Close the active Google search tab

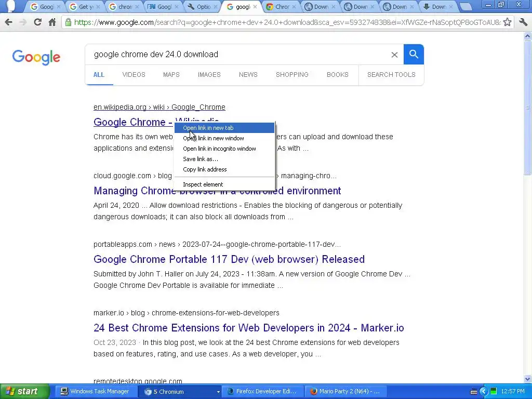(255, 7)
